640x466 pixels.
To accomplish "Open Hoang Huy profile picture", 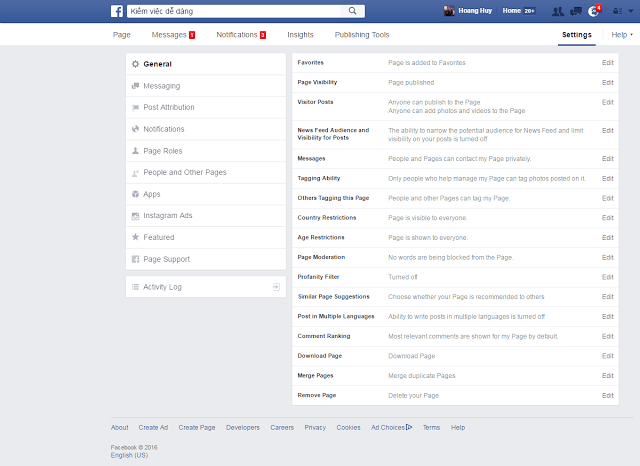I will [449, 11].
